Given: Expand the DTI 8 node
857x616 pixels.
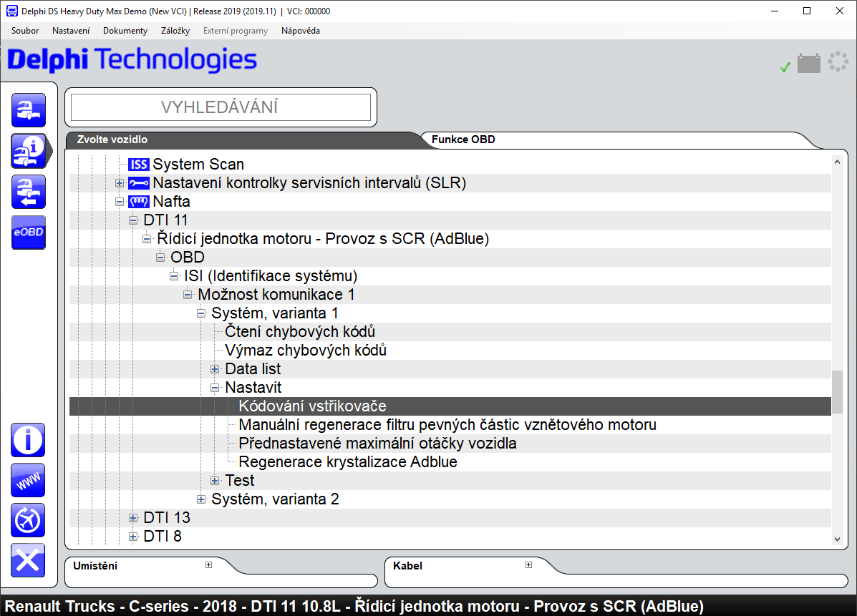Looking at the screenshot, I should 133,537.
